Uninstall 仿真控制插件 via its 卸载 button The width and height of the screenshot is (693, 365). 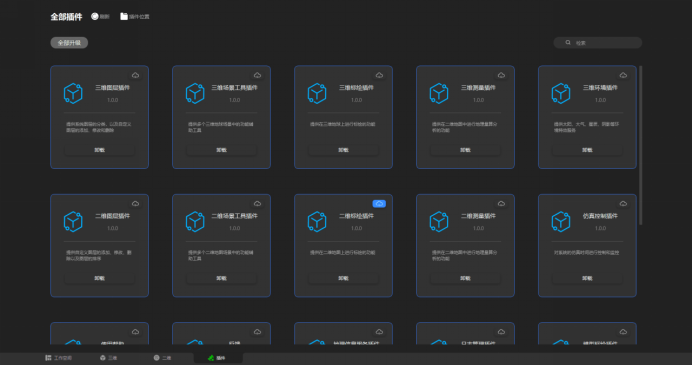pos(587,278)
